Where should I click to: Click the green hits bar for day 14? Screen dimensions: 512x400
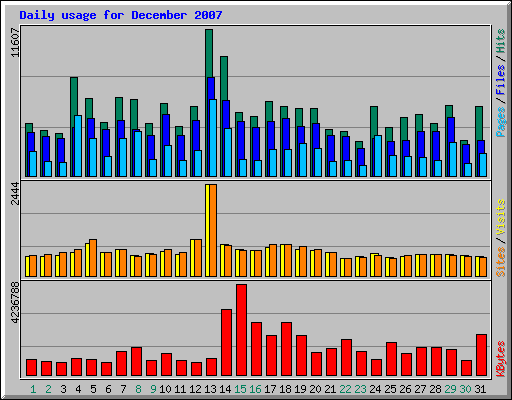click(224, 78)
